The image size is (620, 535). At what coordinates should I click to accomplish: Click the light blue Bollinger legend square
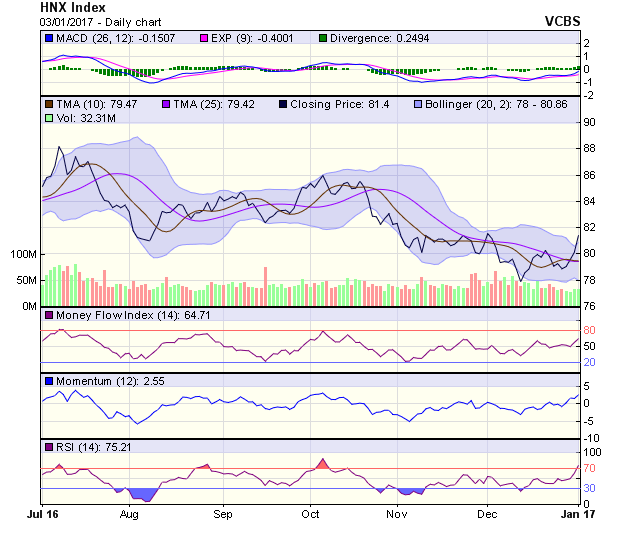419,103
